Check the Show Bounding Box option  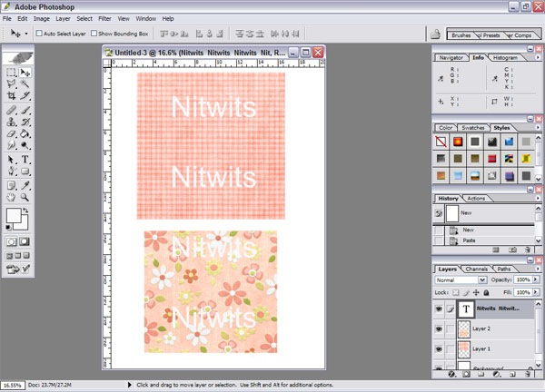tap(95, 33)
